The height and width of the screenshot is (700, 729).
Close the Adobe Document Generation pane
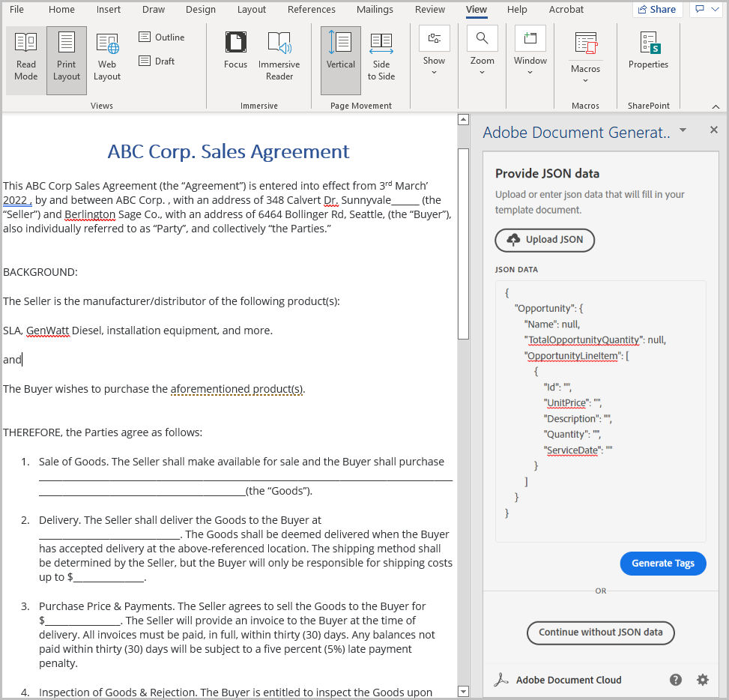click(x=714, y=130)
